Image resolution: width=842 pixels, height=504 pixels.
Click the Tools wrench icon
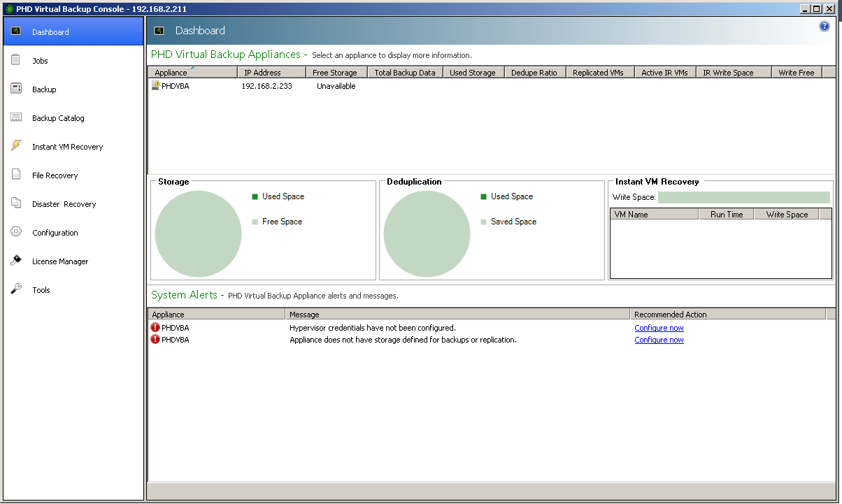(16, 289)
